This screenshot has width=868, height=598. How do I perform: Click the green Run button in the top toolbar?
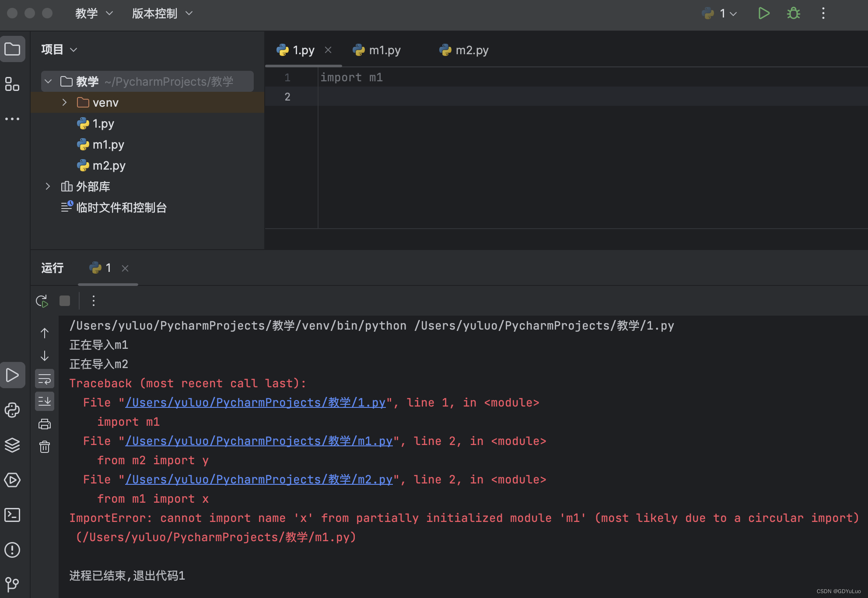coord(763,14)
